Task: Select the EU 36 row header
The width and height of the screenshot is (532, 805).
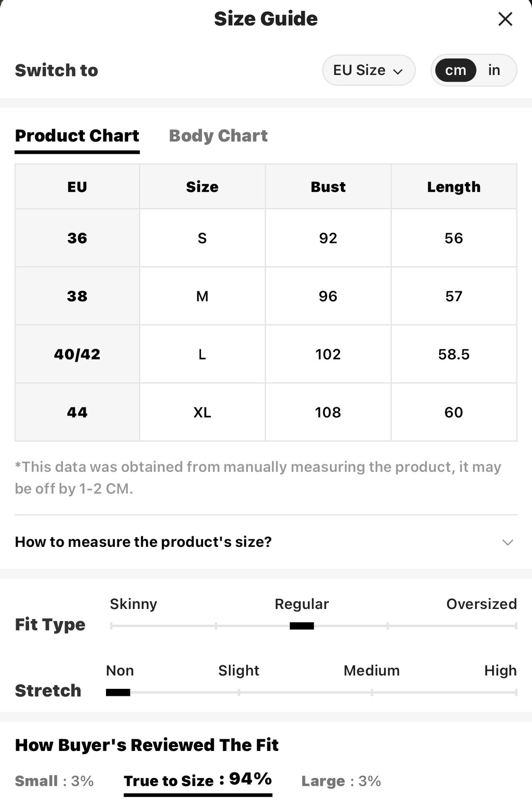Action: pyautogui.click(x=77, y=238)
